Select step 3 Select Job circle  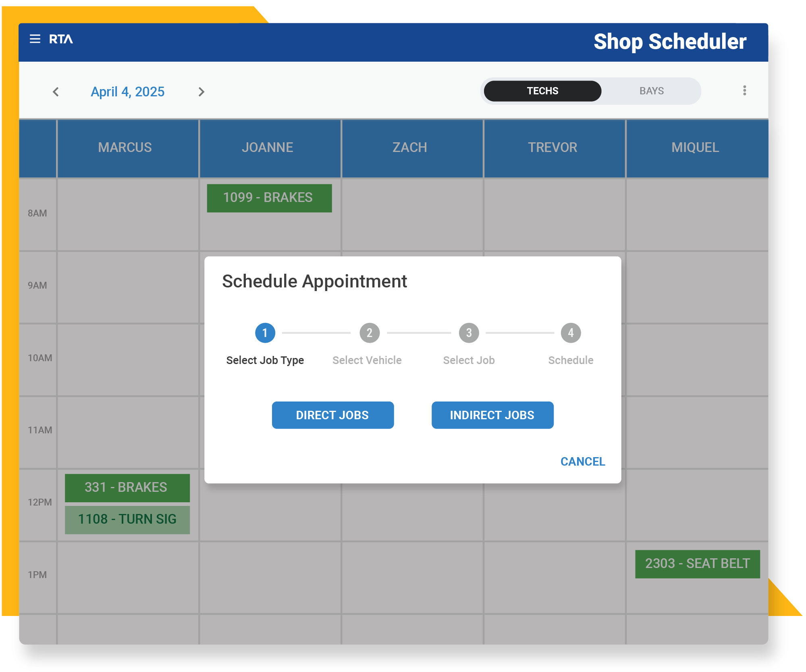click(469, 333)
